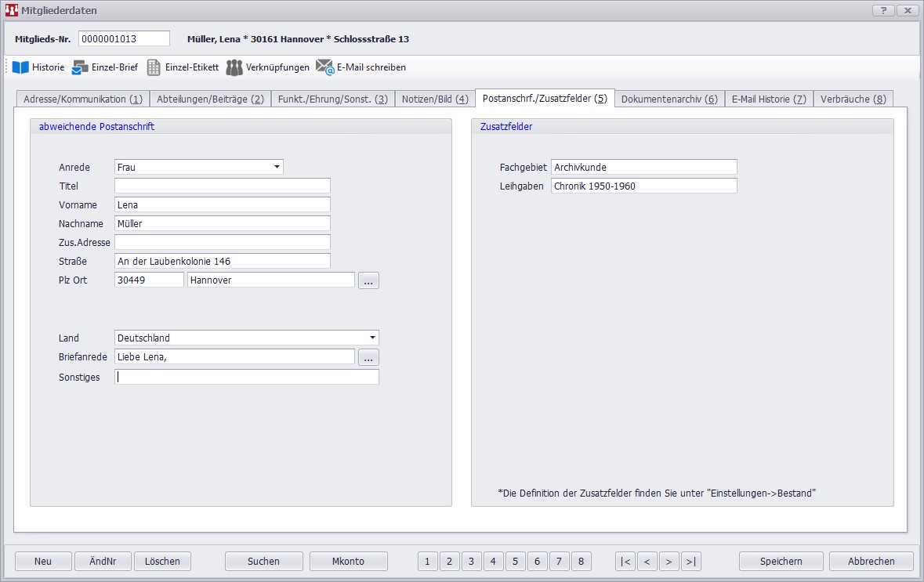This screenshot has height=582, width=924.
Task: Jump to last record navigation button
Action: click(690, 561)
